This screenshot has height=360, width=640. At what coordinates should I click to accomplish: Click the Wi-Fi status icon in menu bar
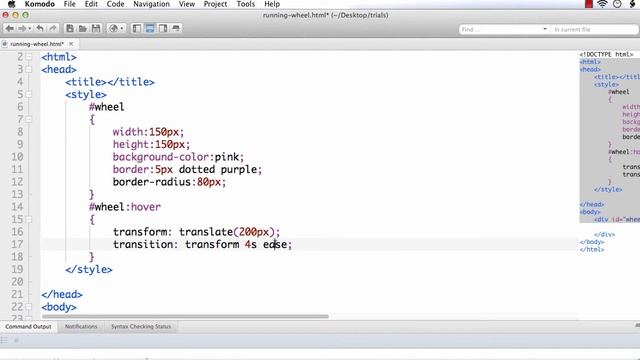tap(602, 4)
